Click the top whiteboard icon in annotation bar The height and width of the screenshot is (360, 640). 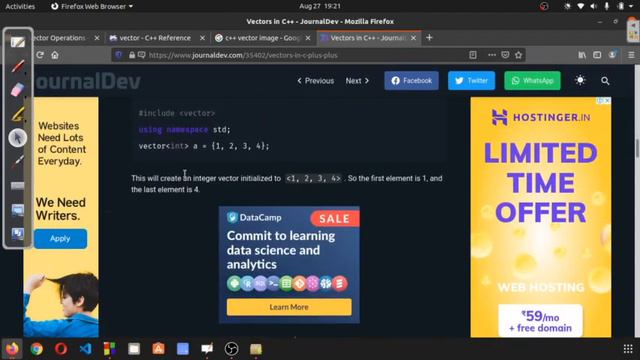coord(18,42)
